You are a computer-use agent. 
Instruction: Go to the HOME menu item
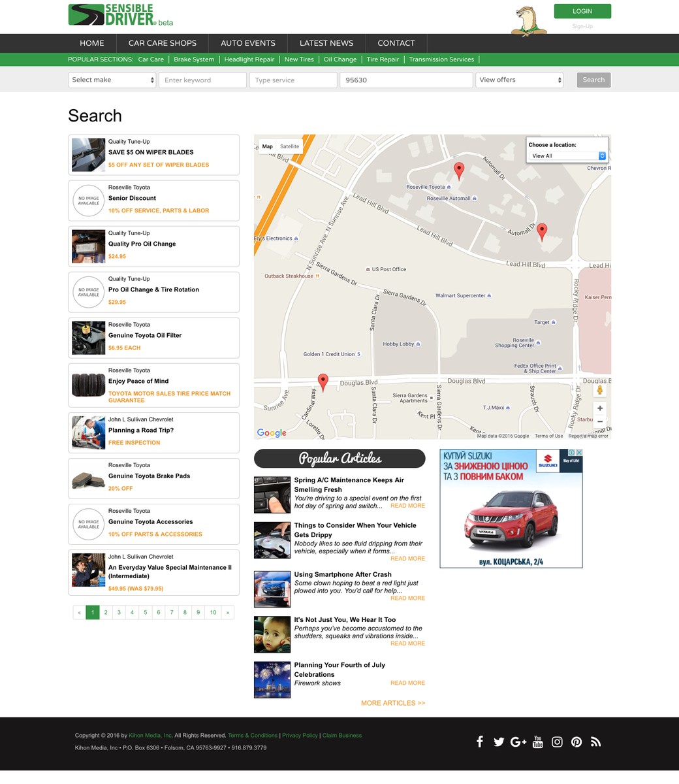click(92, 43)
